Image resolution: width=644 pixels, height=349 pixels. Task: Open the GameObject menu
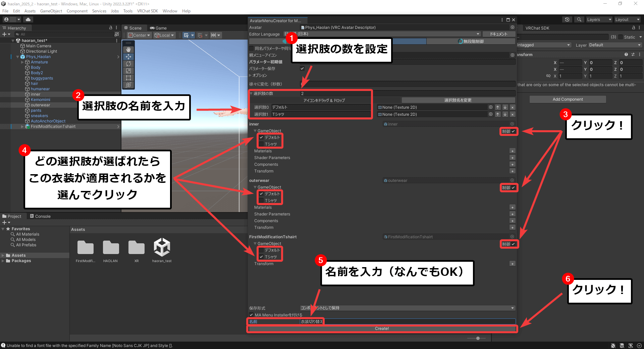(51, 11)
